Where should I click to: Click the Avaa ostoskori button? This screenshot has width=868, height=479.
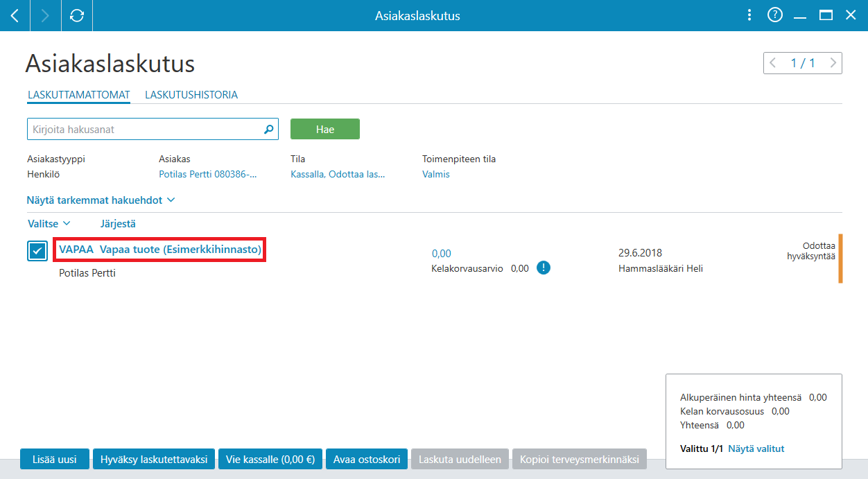367,459
